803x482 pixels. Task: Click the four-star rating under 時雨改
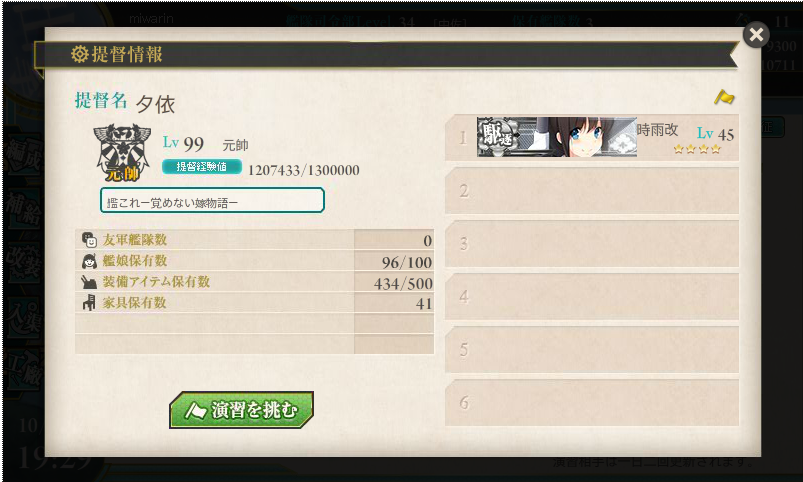coord(697,149)
